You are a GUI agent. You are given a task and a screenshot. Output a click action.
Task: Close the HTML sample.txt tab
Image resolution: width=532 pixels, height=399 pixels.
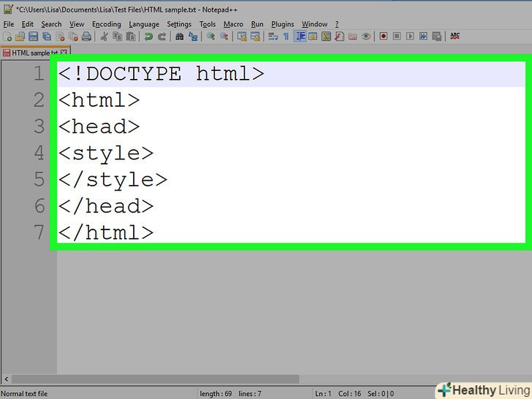tap(64, 53)
